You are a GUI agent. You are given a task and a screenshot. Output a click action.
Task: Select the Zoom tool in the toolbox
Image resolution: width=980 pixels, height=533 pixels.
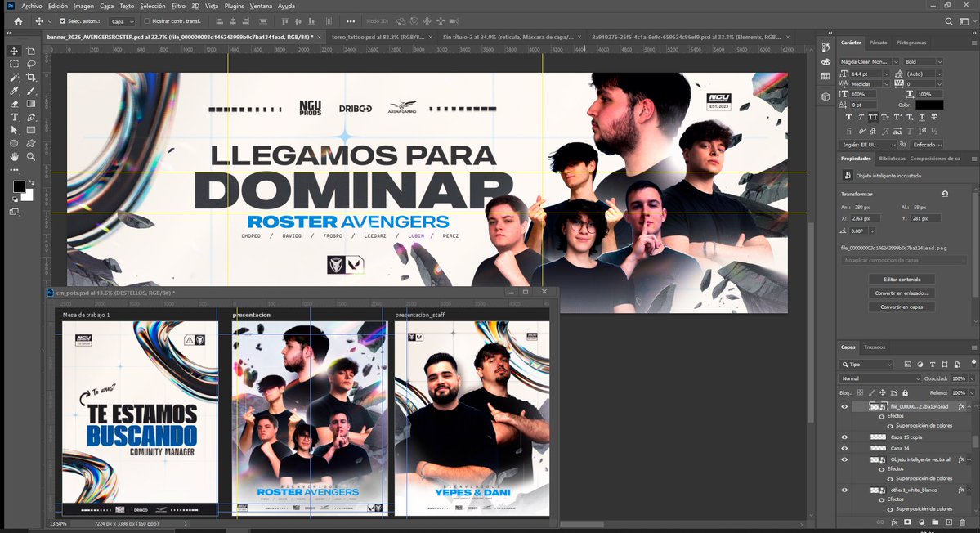[30, 157]
